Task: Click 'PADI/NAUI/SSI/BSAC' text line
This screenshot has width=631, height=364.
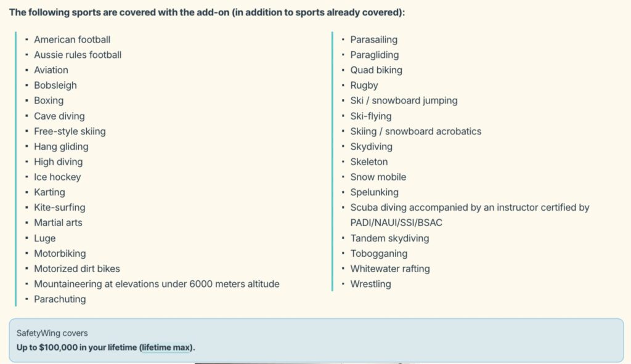Action: pyautogui.click(x=396, y=223)
